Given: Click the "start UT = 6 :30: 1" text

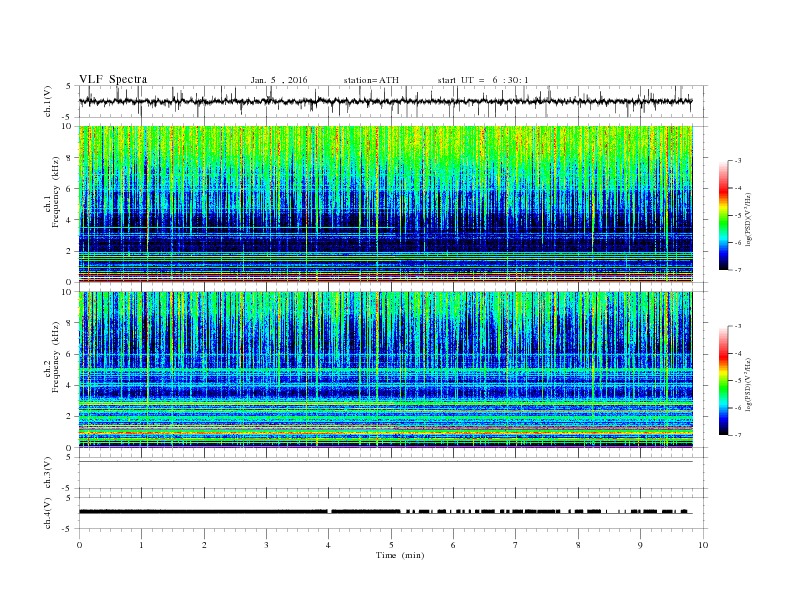Looking at the screenshot, I should point(483,80).
